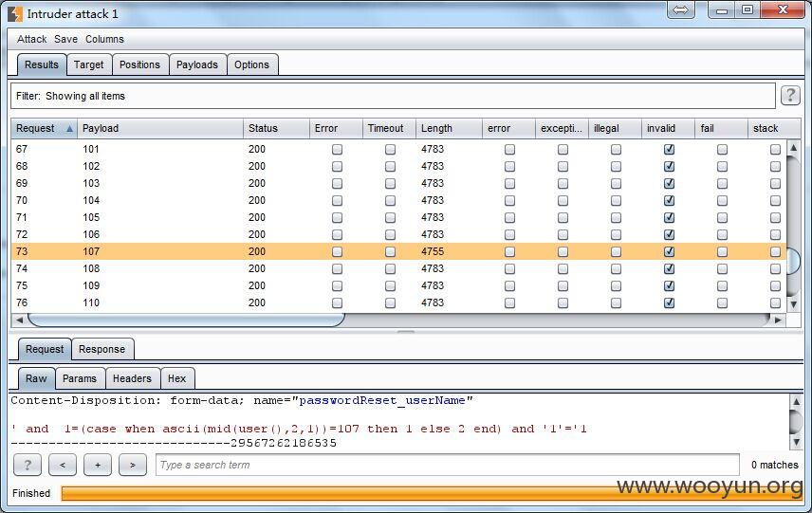Click the Burp Intruder window title icon

tap(15, 14)
